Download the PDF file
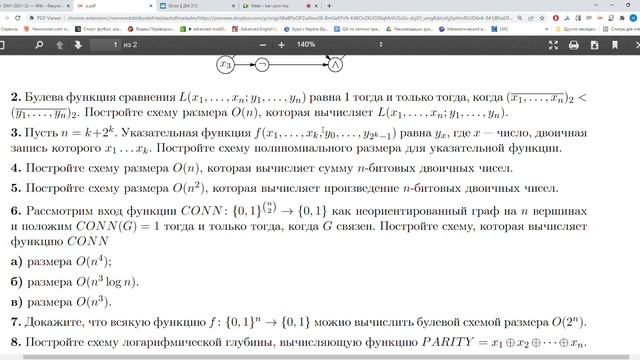Image resolution: width=640 pixels, height=360 pixels. pos(594,45)
